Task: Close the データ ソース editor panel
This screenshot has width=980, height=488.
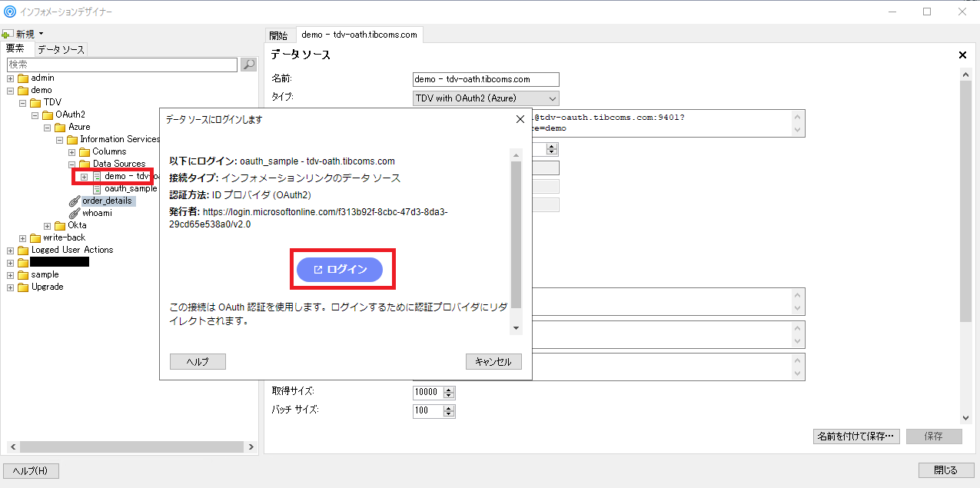Action: [962, 55]
